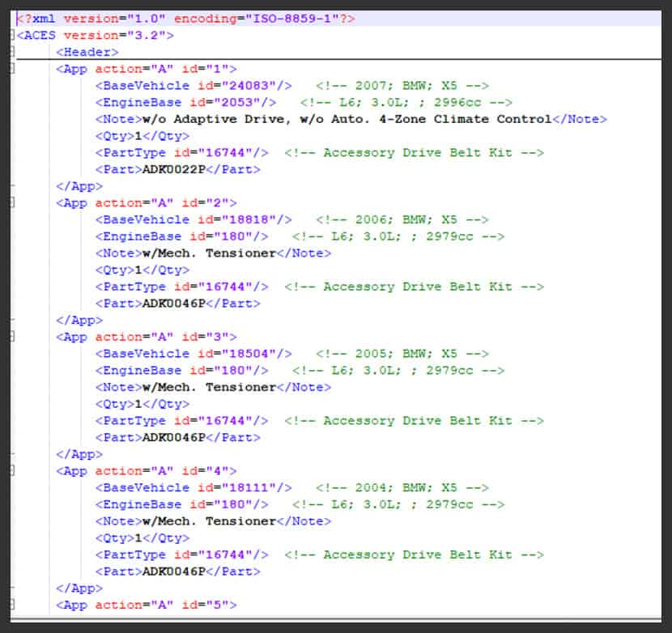
Task: Click the comment L6; 3.0L; ; 2996cc
Action: click(406, 103)
